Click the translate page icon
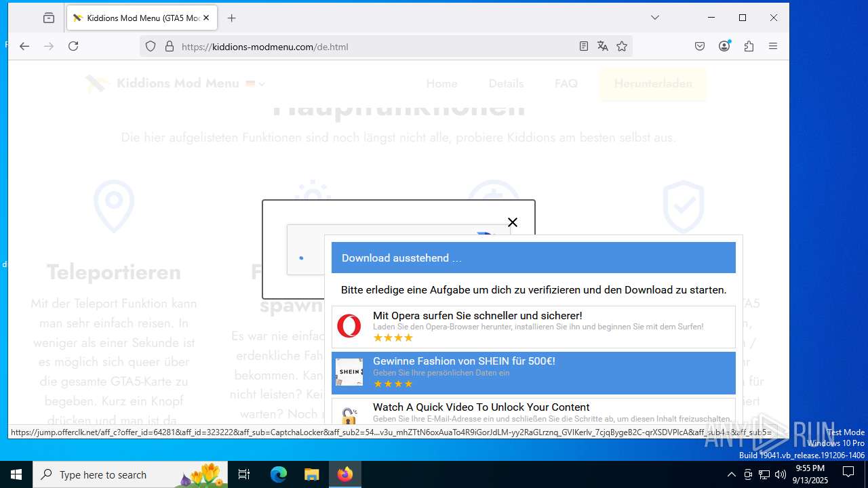 (603, 46)
